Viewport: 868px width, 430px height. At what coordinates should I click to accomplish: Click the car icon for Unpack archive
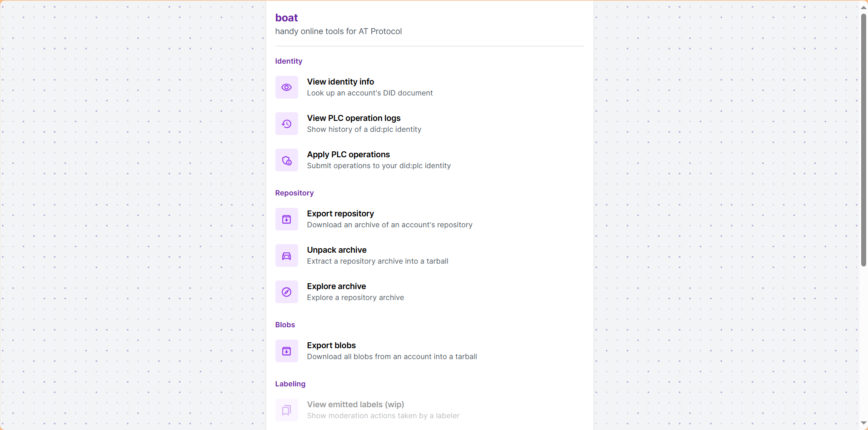coord(286,255)
